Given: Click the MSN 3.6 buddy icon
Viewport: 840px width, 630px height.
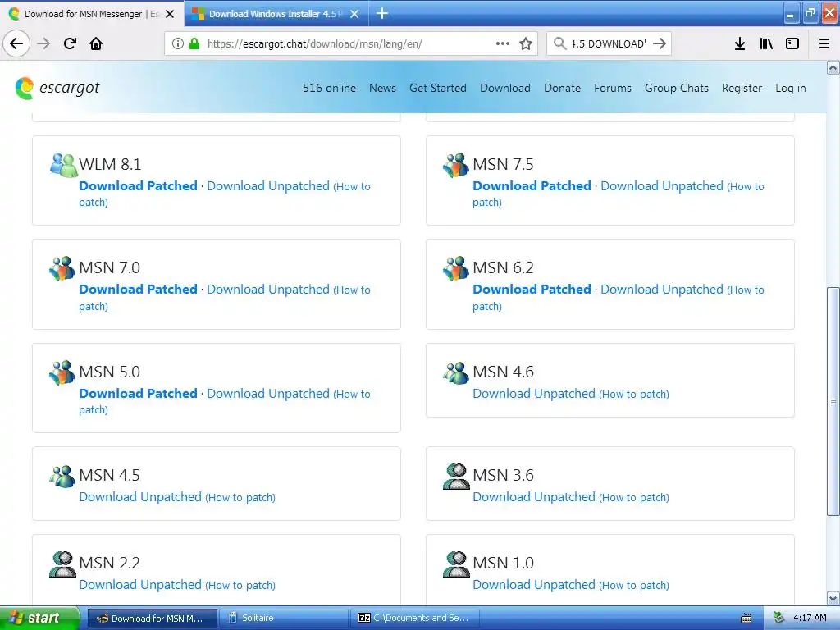Looking at the screenshot, I should click(x=456, y=477).
